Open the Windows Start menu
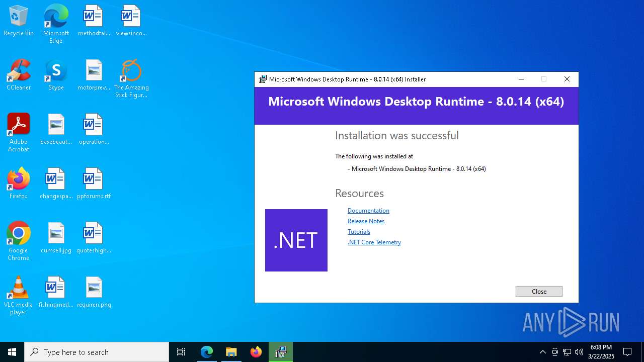Viewport: 644px width, 362px height. 12,352
